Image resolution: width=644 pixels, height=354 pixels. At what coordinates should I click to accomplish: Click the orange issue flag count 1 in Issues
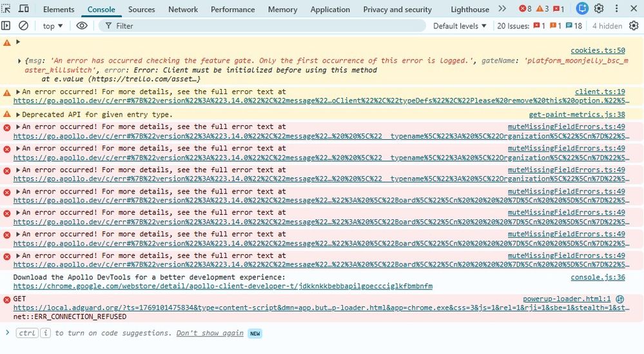tap(555, 26)
